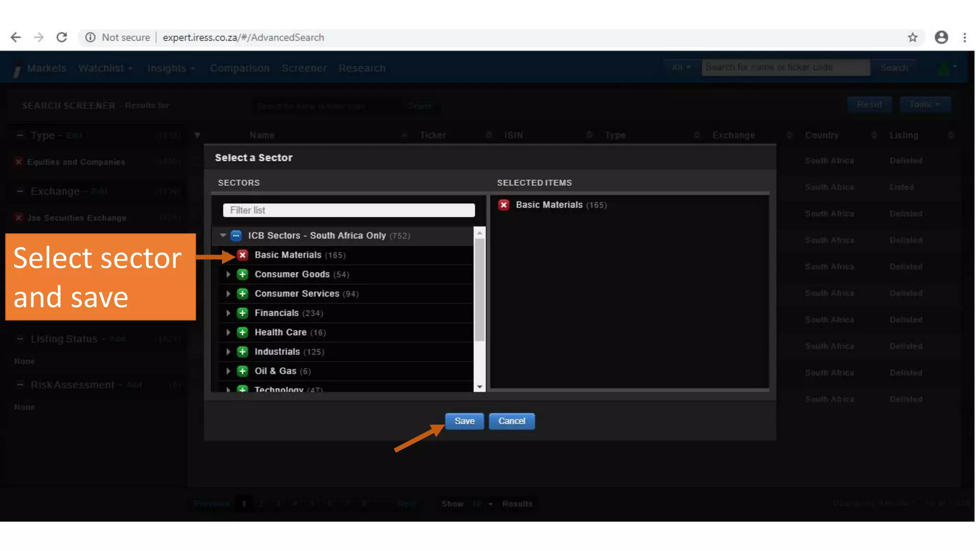This screenshot has width=980, height=551.
Task: Click the sectors list scrollbar thumb
Action: [479, 289]
